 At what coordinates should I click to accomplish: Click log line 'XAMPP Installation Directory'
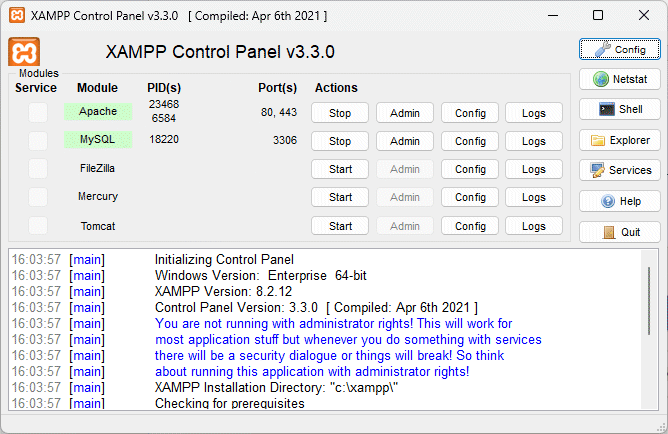276,388
